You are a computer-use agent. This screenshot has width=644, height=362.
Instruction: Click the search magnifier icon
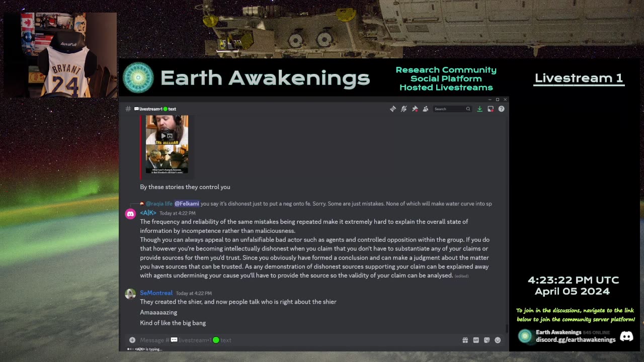coord(468,109)
